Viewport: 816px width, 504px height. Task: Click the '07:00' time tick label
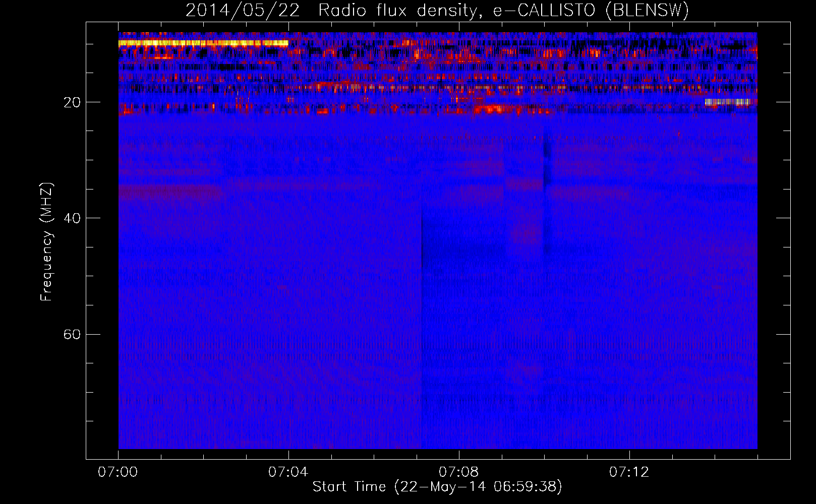pos(118,472)
